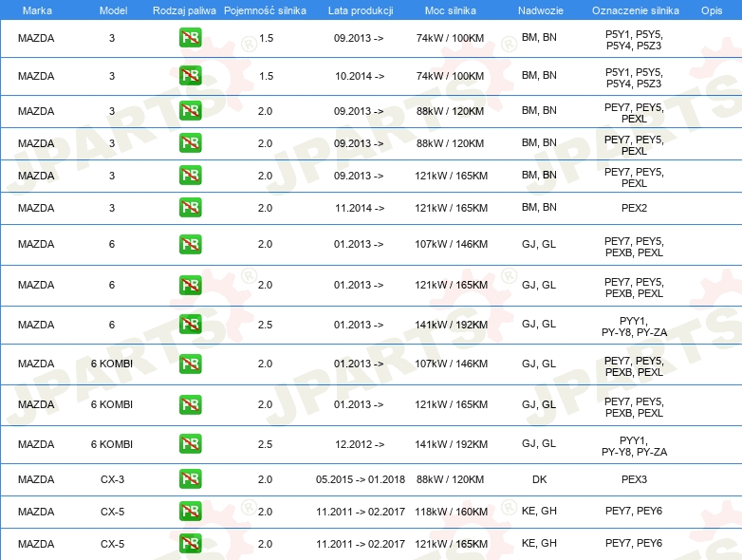Click the 88kW / 120KM cell in CX-3 row
This screenshot has width=742, height=560.
pos(450,479)
